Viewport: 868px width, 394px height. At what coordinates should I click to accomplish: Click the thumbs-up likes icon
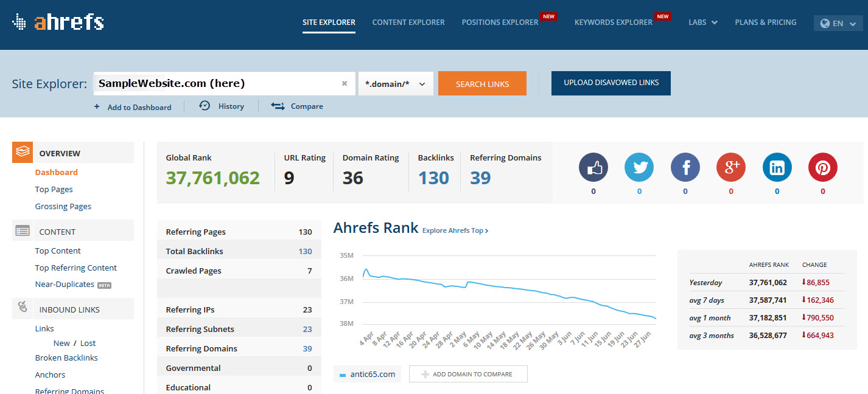(593, 167)
